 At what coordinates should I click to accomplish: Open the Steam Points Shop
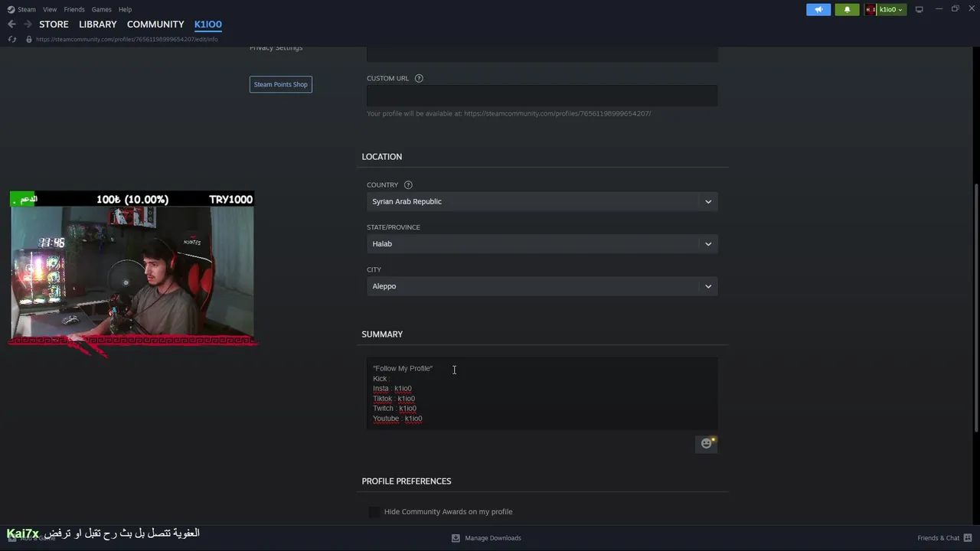[280, 84]
